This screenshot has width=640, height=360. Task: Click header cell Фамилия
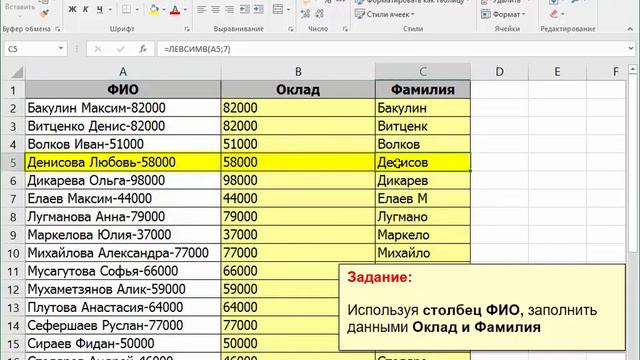pos(422,89)
